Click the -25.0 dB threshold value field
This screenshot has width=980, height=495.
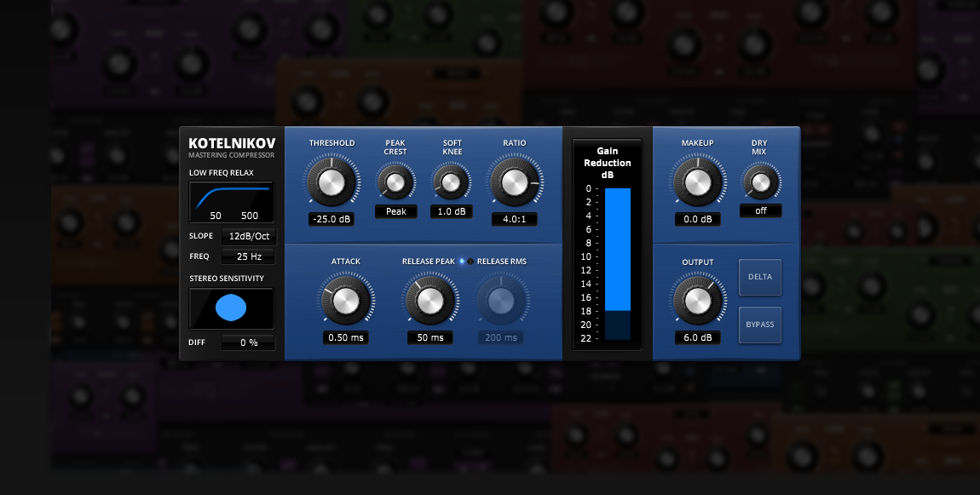331,219
